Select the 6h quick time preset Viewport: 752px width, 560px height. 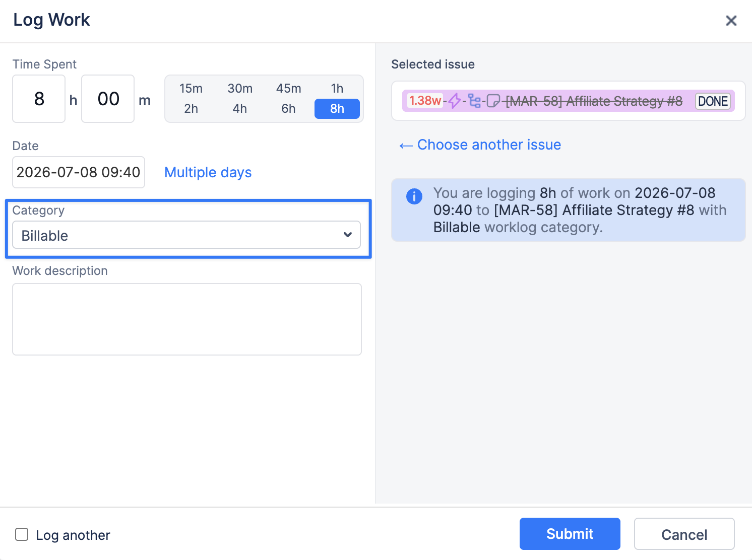pyautogui.click(x=289, y=108)
